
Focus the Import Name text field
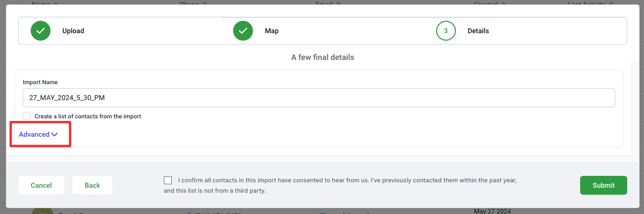click(x=319, y=98)
